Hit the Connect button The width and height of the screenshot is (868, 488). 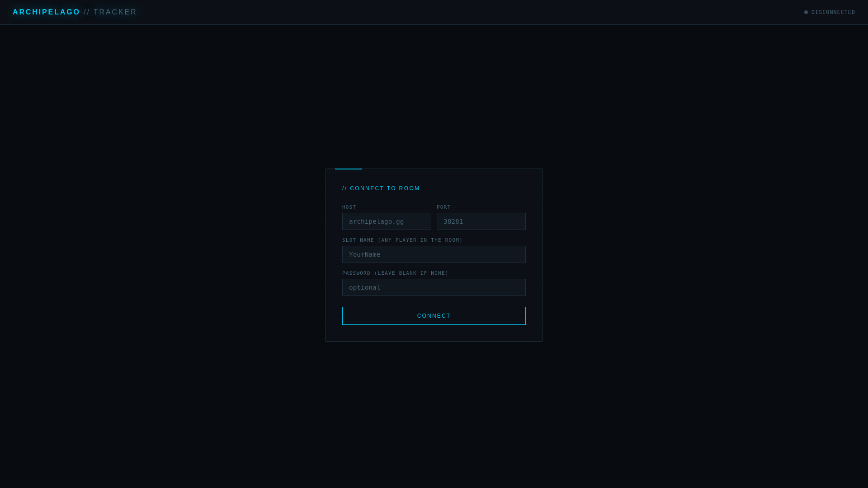pyautogui.click(x=434, y=316)
